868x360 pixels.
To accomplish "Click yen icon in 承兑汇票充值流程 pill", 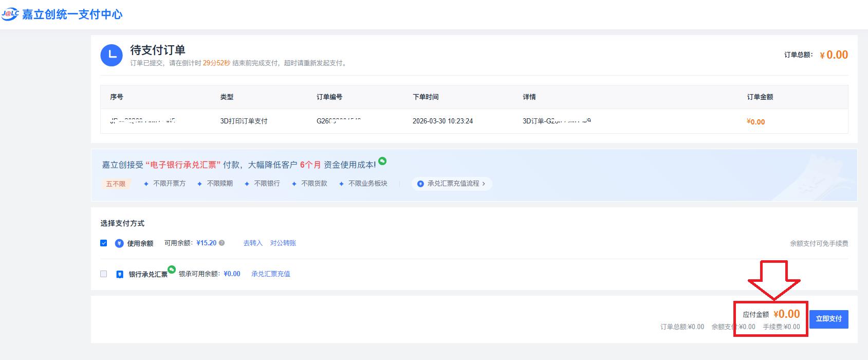I will point(420,184).
